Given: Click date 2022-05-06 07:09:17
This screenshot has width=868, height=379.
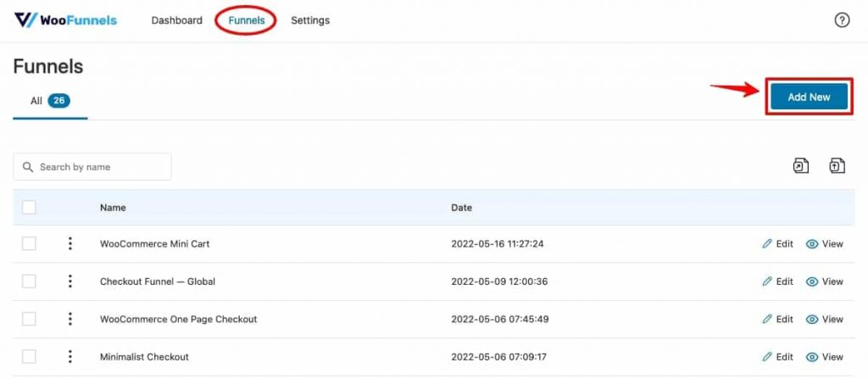Looking at the screenshot, I should tap(498, 357).
